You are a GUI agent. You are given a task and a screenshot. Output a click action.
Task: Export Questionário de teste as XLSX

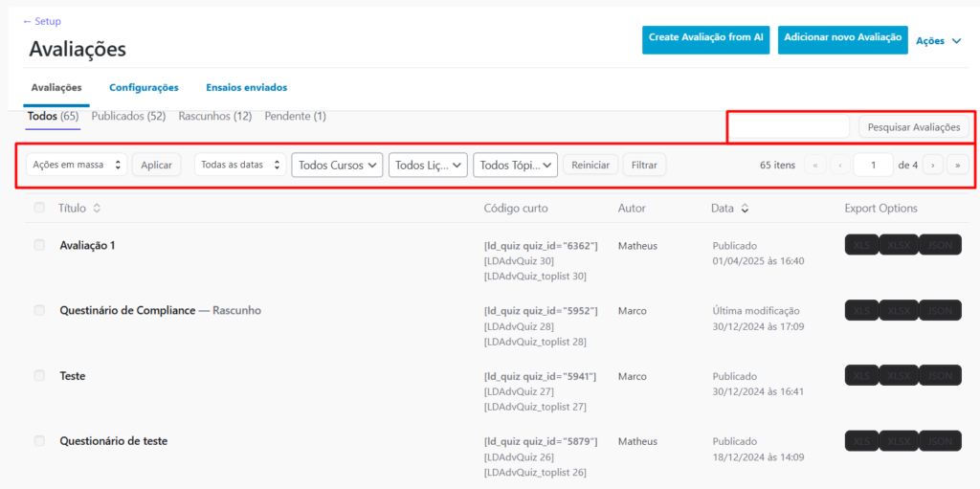(900, 441)
